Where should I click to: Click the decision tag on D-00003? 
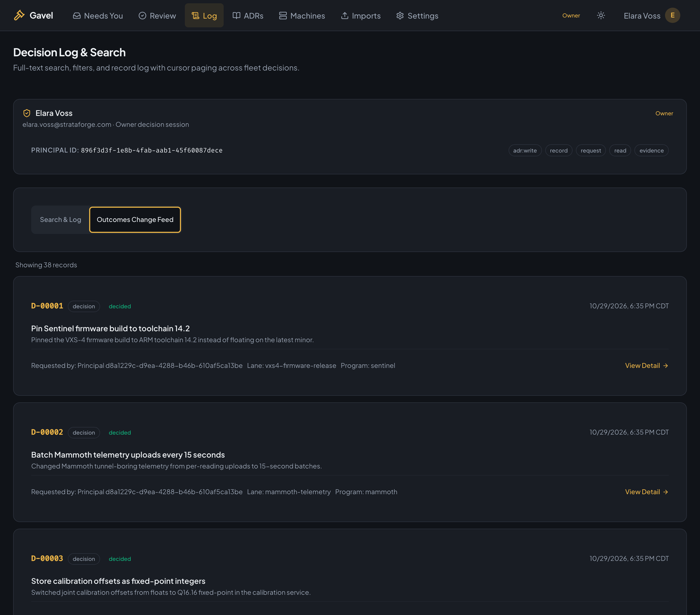(x=84, y=559)
